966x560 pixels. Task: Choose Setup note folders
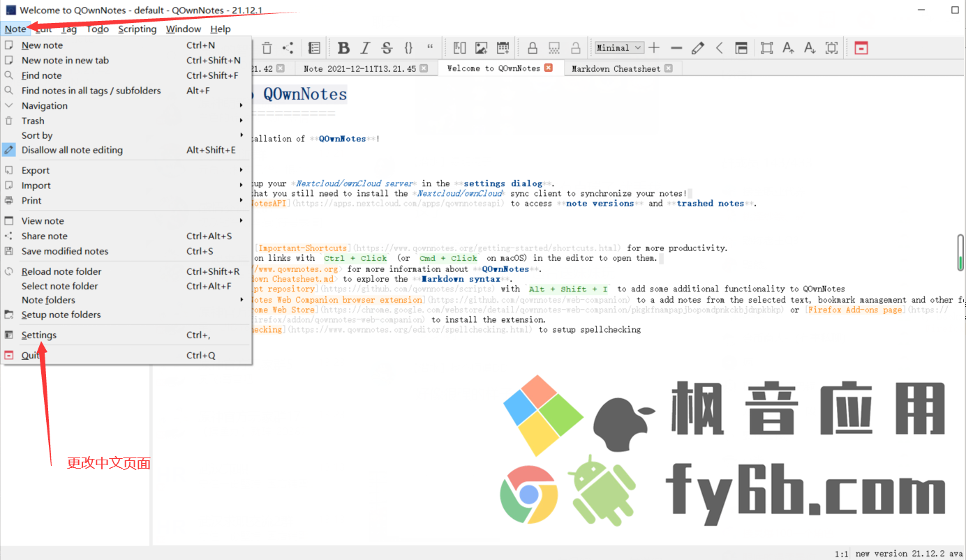coord(126,315)
